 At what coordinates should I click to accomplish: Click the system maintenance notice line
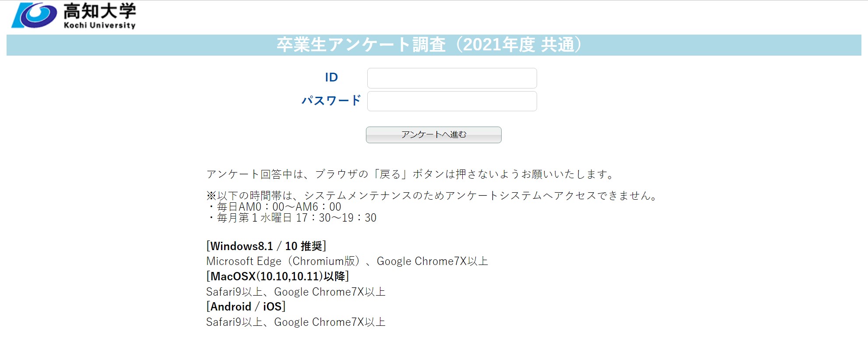coord(432,195)
